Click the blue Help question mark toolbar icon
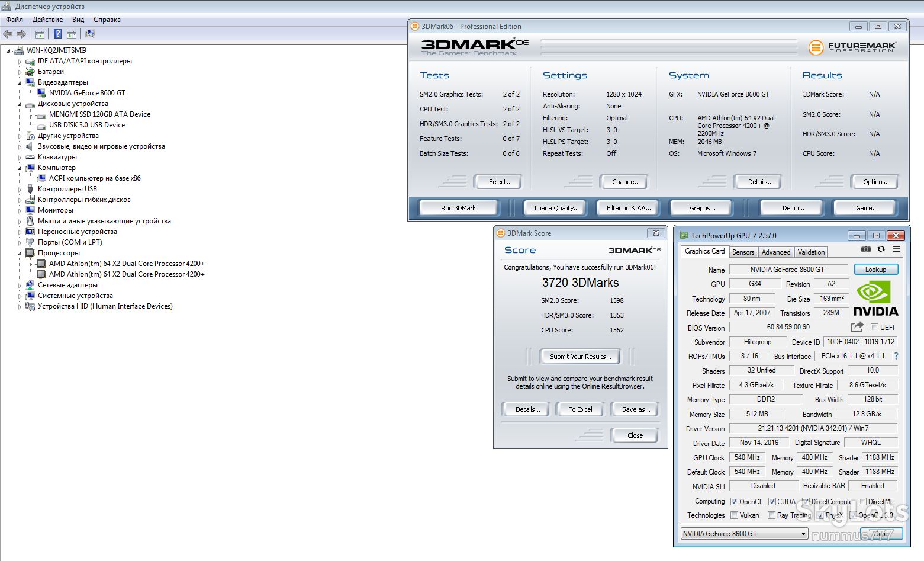The height and width of the screenshot is (561, 924). [x=57, y=34]
